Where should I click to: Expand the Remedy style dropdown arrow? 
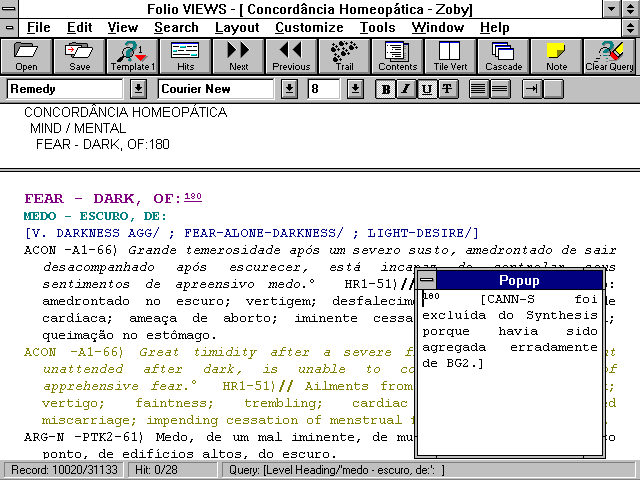[x=138, y=89]
